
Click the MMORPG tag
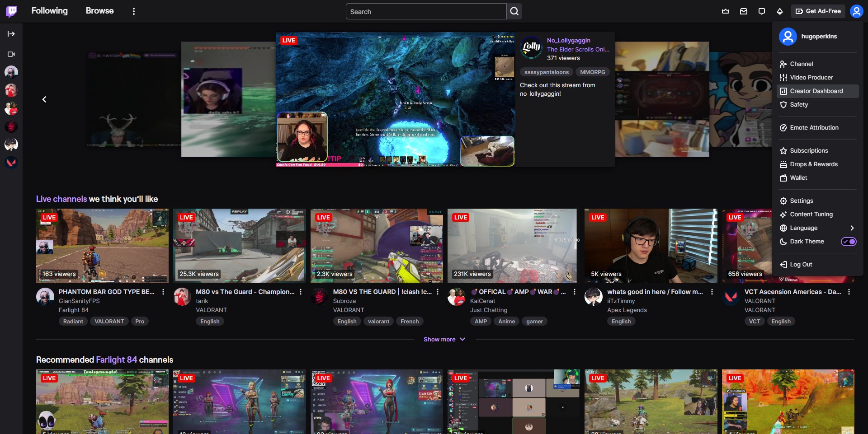pos(593,72)
